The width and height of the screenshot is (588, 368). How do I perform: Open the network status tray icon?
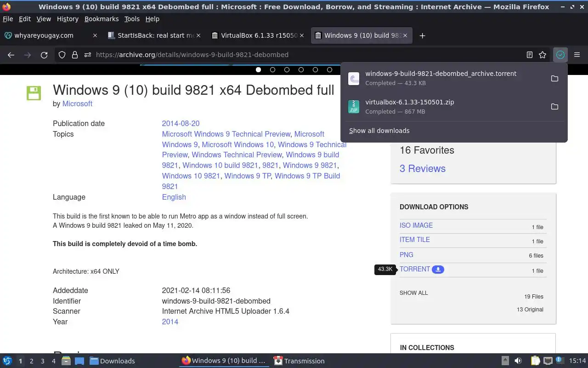click(548, 361)
